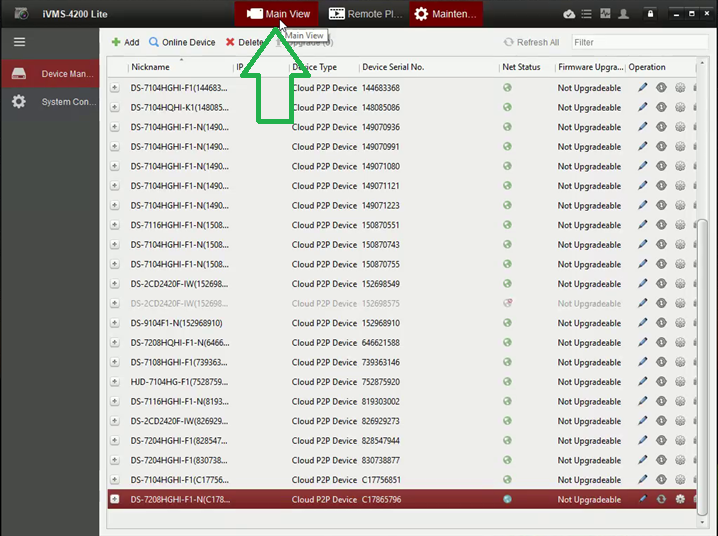The width and height of the screenshot is (718, 536).
Task: Open remote configuration gear for 739363146
Action: pos(680,362)
